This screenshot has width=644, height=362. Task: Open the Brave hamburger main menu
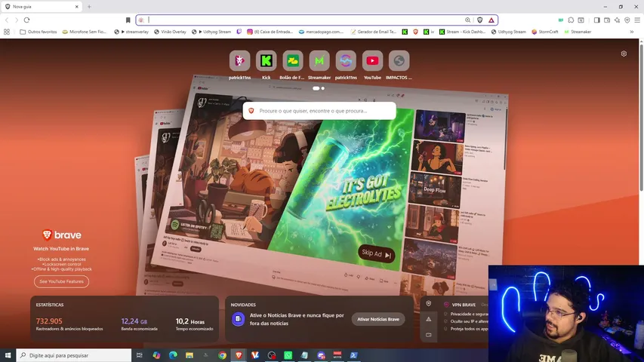[637, 20]
